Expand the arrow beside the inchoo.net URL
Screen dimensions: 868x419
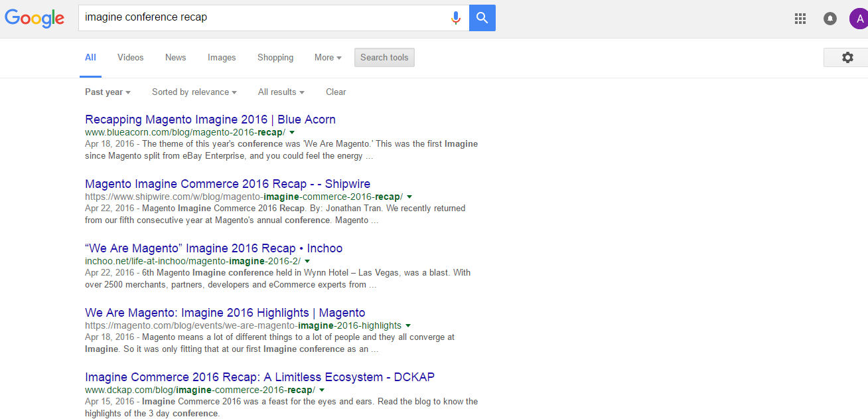(x=307, y=262)
